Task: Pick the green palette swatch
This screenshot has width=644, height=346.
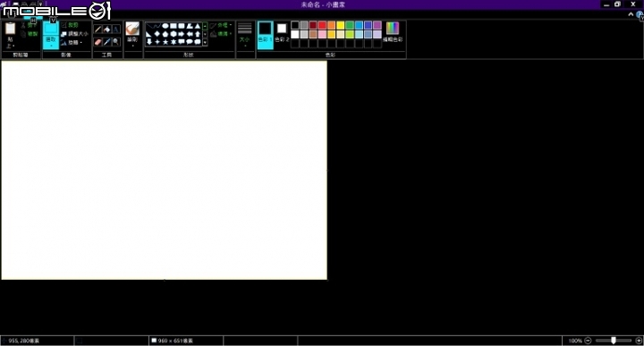Action: click(350, 25)
